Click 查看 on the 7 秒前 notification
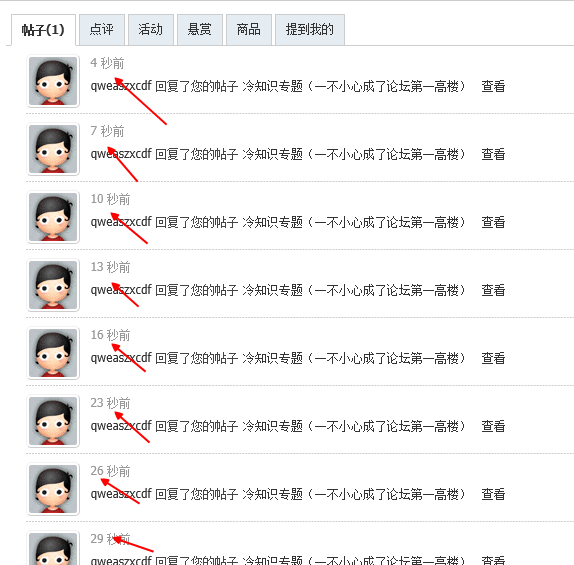574x565 pixels. (x=493, y=154)
